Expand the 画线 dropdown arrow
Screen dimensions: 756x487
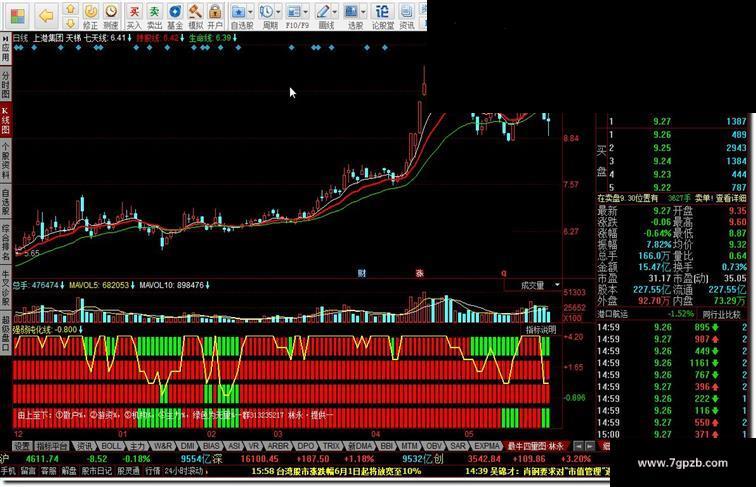(335, 13)
